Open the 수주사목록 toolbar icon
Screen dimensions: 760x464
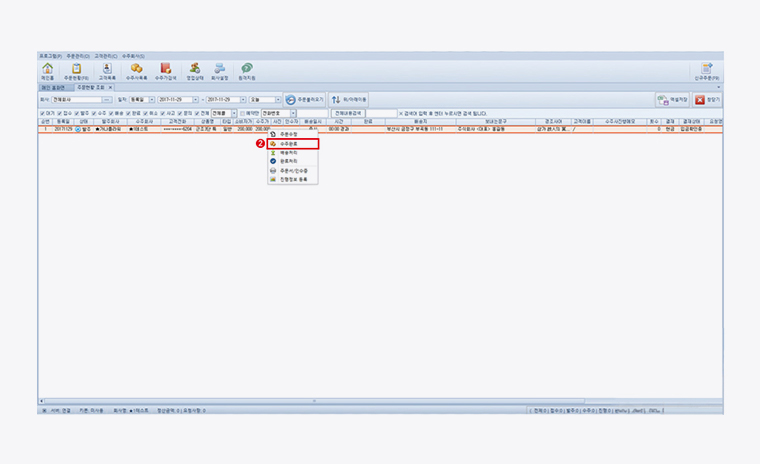pyautogui.click(x=136, y=70)
